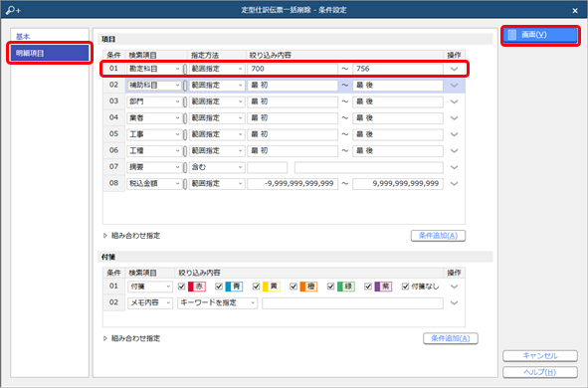The image size is (588, 388).
Task: Open the 工種 search item dropdown
Action: 154,150
